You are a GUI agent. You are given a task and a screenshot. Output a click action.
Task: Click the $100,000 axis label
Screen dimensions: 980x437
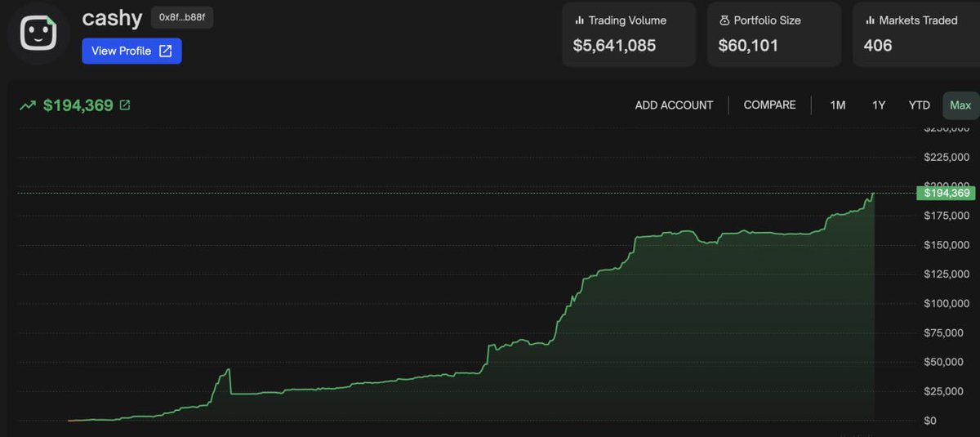click(x=947, y=304)
